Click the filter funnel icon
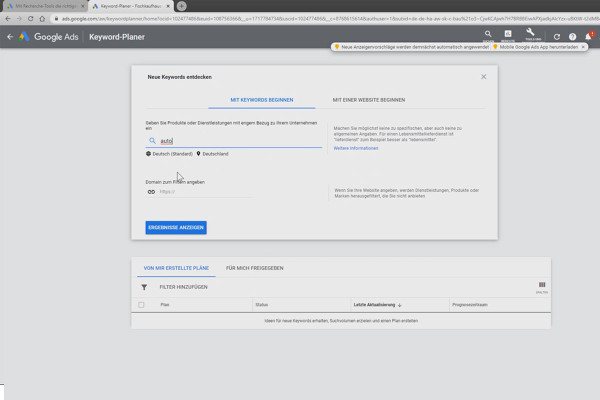The height and width of the screenshot is (400, 600). [144, 287]
